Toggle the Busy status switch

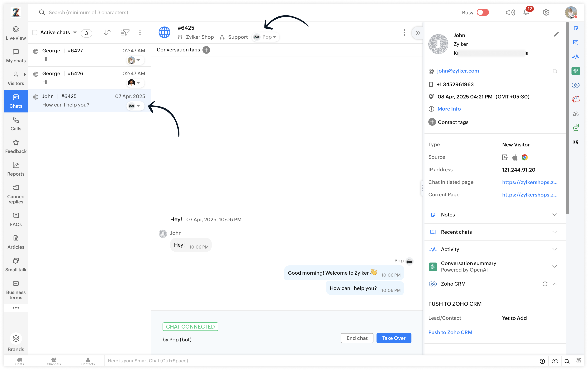point(482,13)
